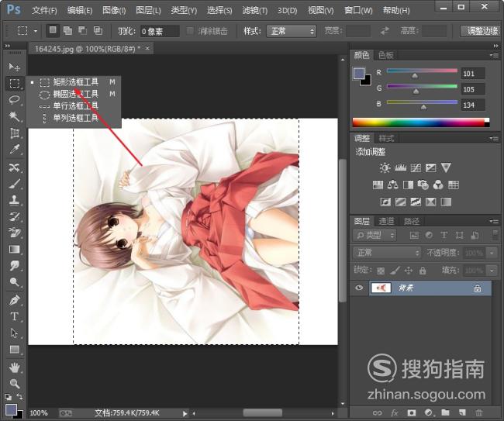
Task: Open the Color panel flyout menu
Action: [x=495, y=55]
